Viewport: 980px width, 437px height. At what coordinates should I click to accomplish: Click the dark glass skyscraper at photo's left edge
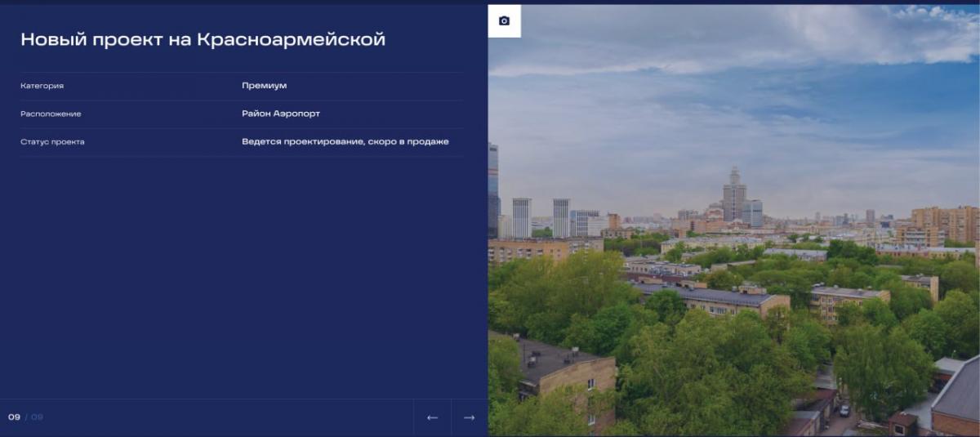click(493, 188)
